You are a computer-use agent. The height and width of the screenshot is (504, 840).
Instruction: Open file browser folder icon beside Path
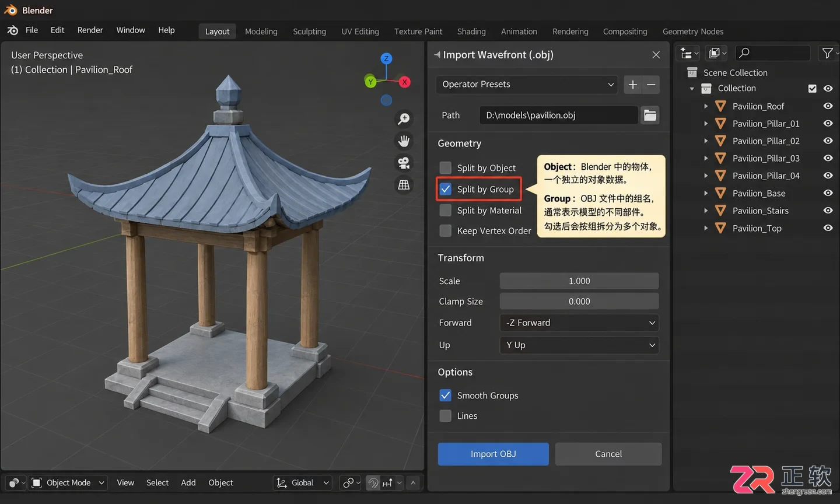(650, 115)
